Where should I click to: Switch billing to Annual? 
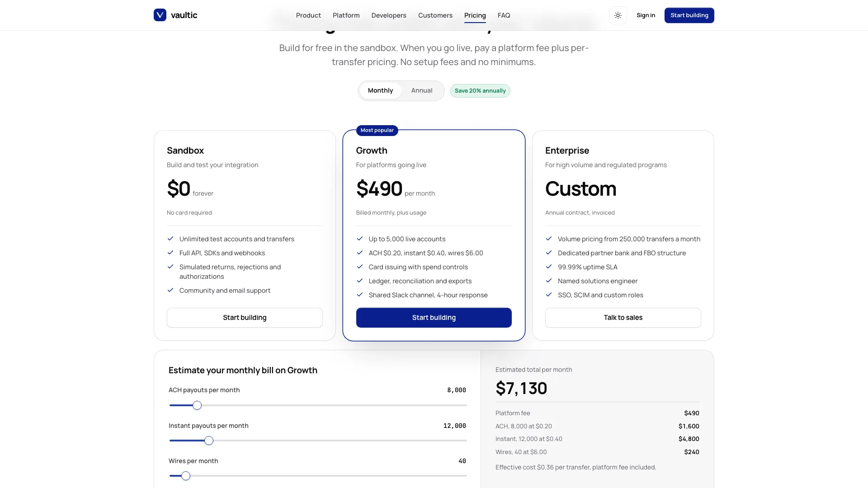pos(422,91)
